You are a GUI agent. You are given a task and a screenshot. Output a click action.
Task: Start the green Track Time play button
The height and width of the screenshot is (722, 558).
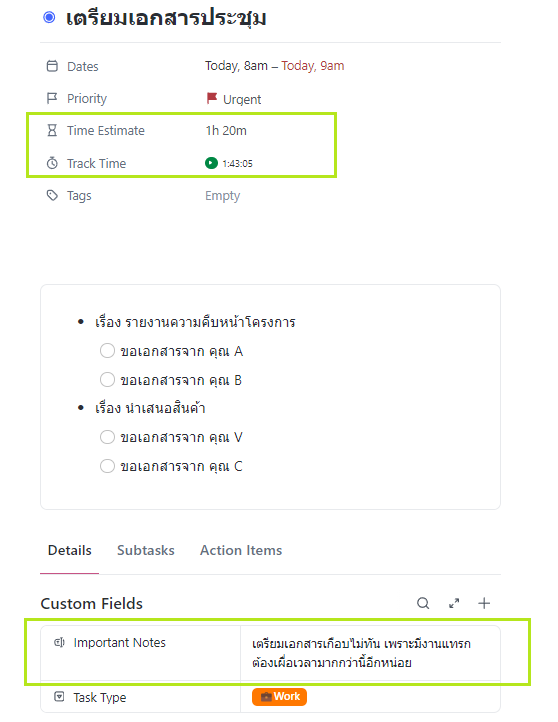click(211, 163)
